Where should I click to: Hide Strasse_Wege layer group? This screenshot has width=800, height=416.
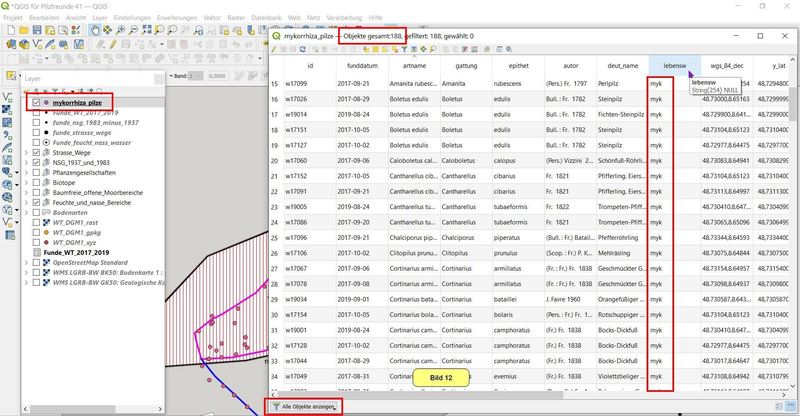[36, 153]
